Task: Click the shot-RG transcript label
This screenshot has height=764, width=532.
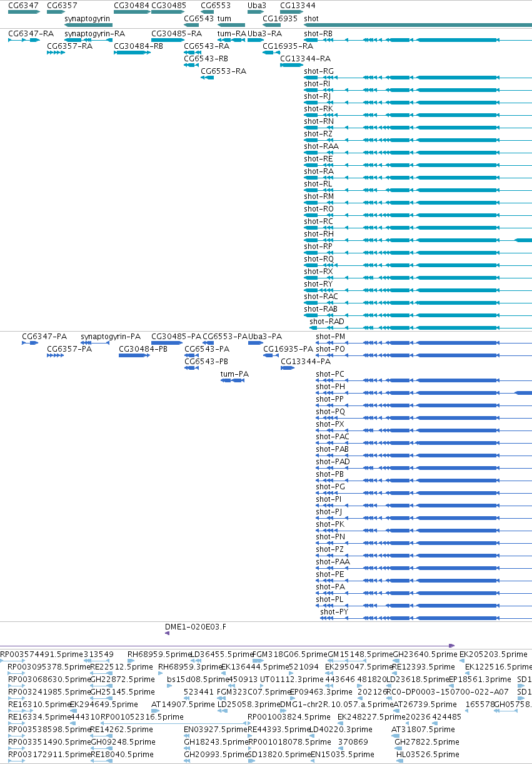Action: pos(319,71)
